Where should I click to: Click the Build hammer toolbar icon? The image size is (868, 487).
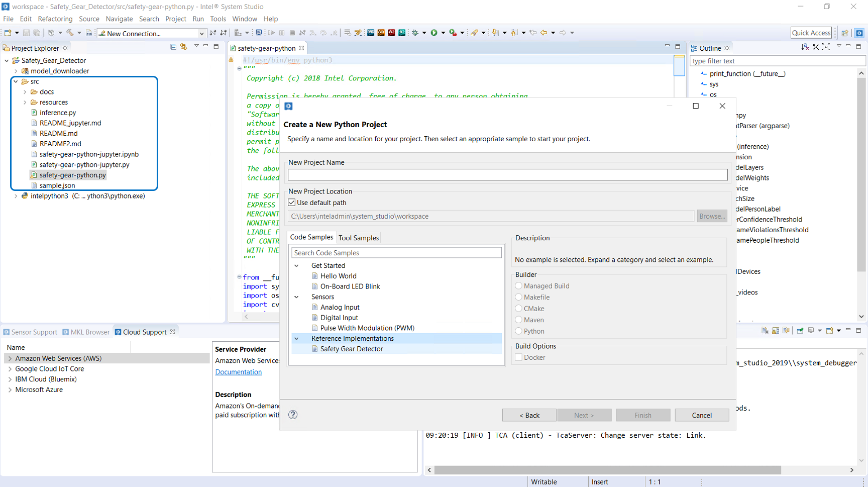(x=70, y=33)
